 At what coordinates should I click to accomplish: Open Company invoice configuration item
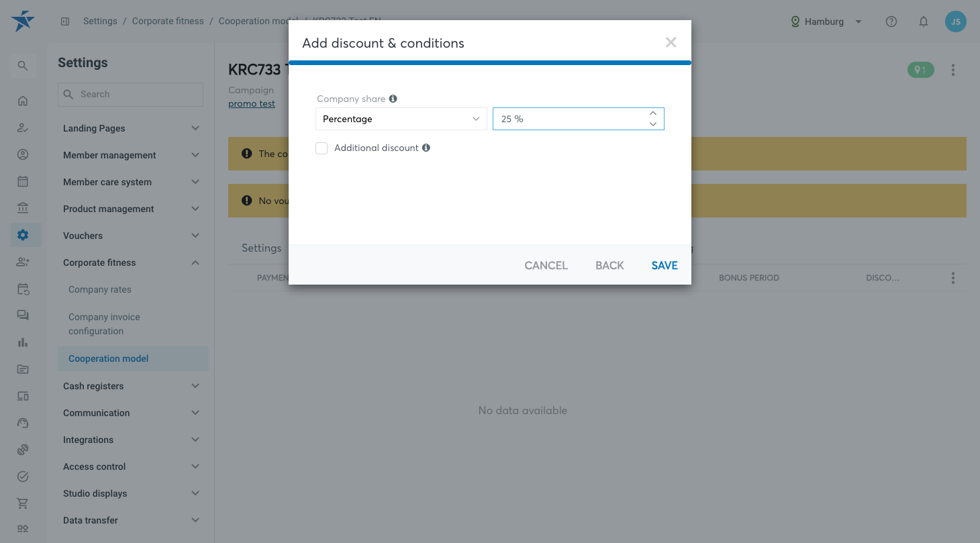click(x=104, y=324)
